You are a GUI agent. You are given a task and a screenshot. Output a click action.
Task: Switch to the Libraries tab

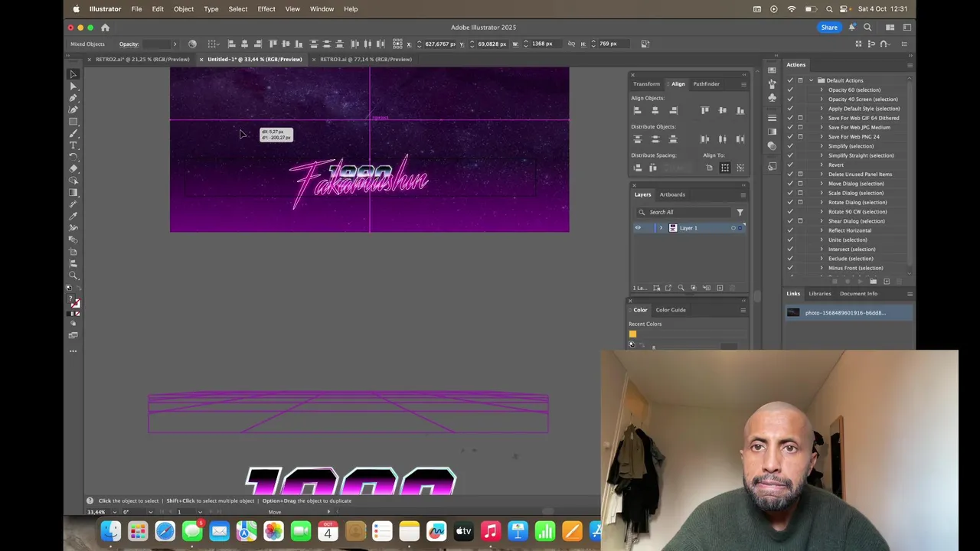(819, 294)
